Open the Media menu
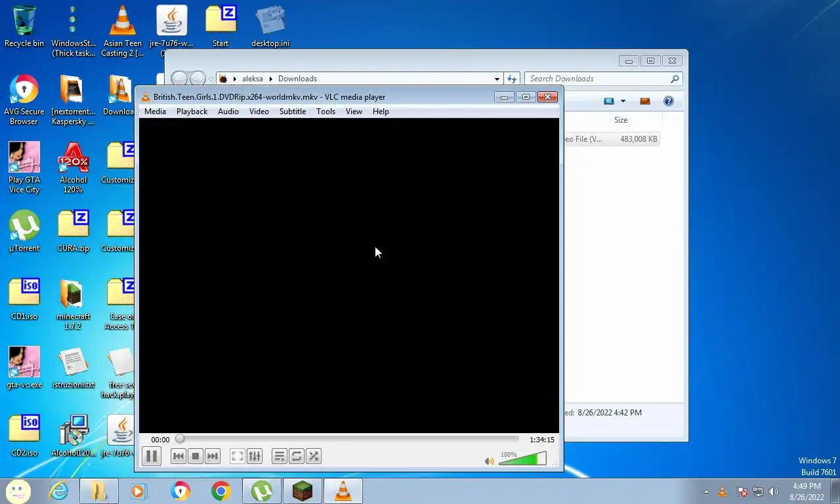This screenshot has height=504, width=840. [x=155, y=112]
